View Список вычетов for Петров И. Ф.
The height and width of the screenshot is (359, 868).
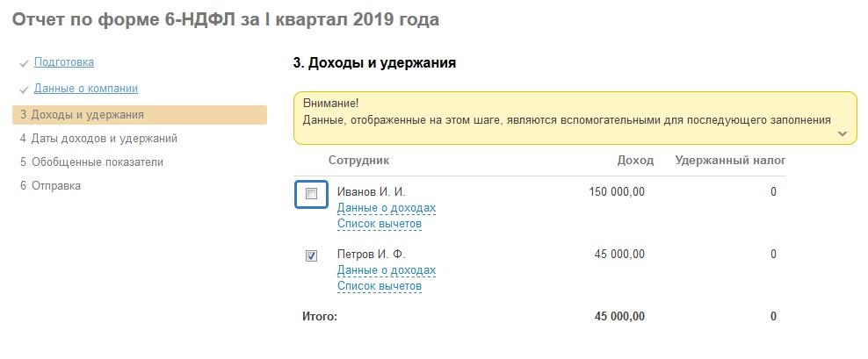click(x=380, y=286)
